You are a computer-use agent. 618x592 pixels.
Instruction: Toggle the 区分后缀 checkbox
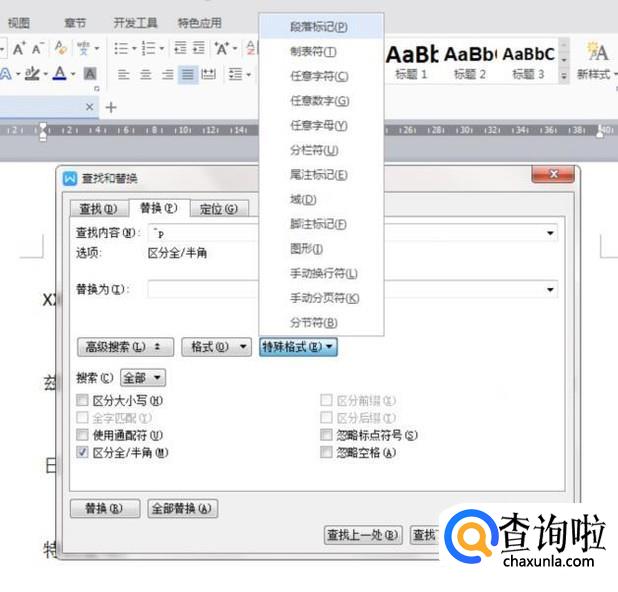[x=326, y=417]
